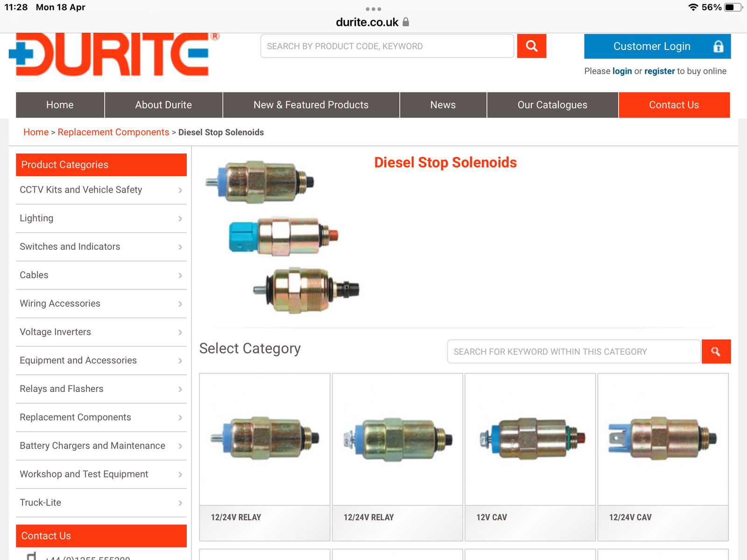Click the orange main search magnifier button
Image resolution: width=747 pixels, height=560 pixels.
(x=531, y=46)
